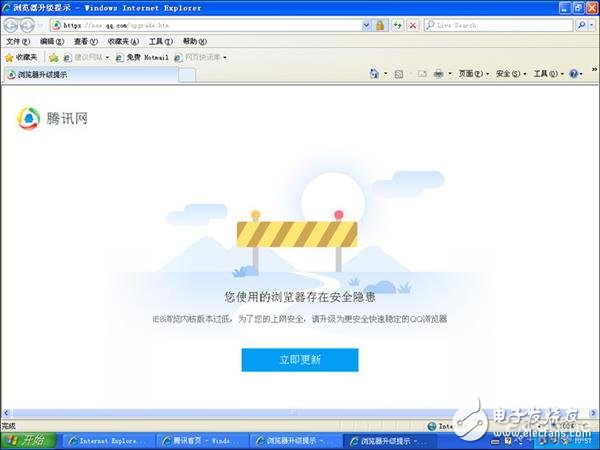Image resolution: width=600 pixels, height=450 pixels.
Task: Click the red X Stop loading icon
Action: coord(413,25)
